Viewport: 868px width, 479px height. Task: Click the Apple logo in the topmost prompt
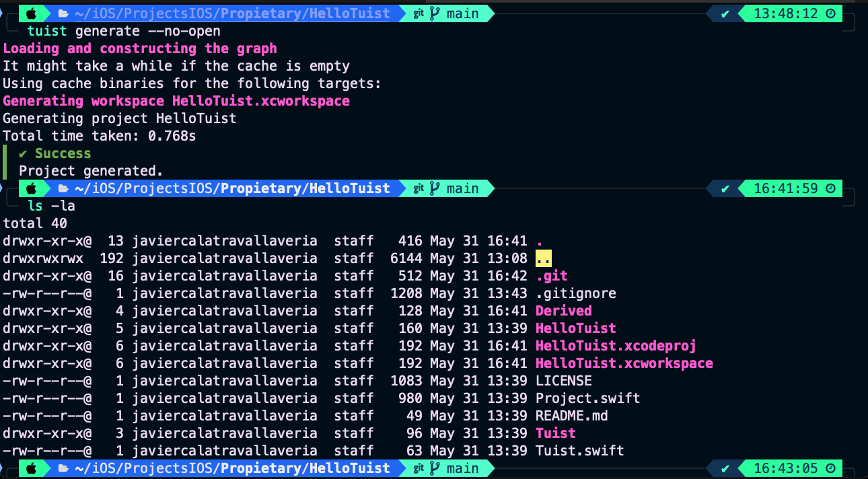(31, 13)
